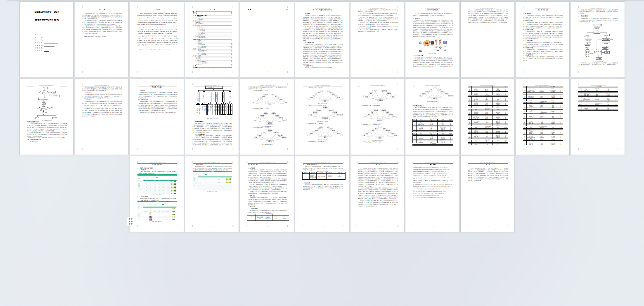Open the Chapter 5 page with two green screenshots
The height and width of the screenshot is (306, 644).
click(x=157, y=194)
